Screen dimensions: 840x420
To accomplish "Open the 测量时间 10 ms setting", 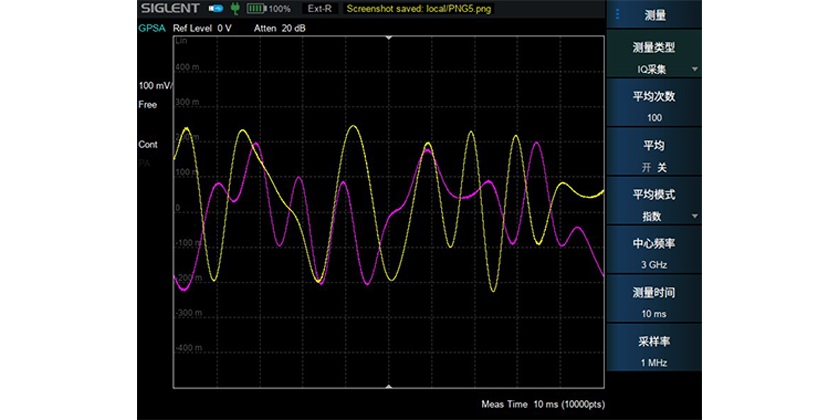I will (x=654, y=303).
